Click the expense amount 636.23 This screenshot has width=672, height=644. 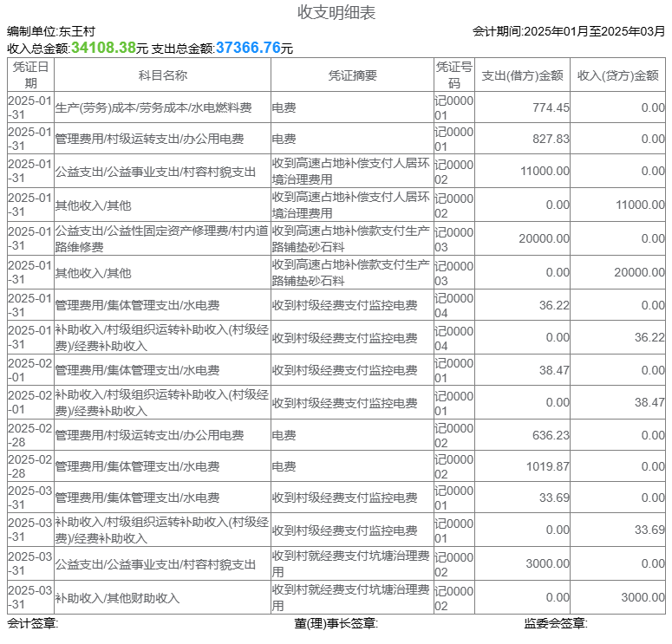pyautogui.click(x=551, y=435)
